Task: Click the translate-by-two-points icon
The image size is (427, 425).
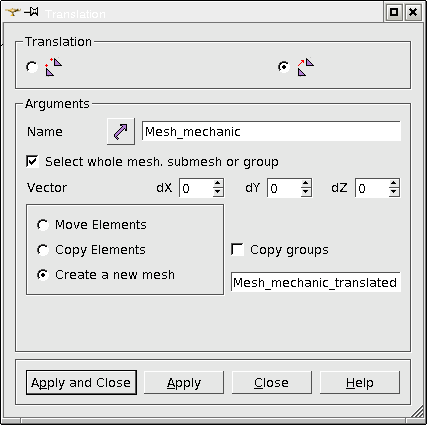Action: click(53, 67)
